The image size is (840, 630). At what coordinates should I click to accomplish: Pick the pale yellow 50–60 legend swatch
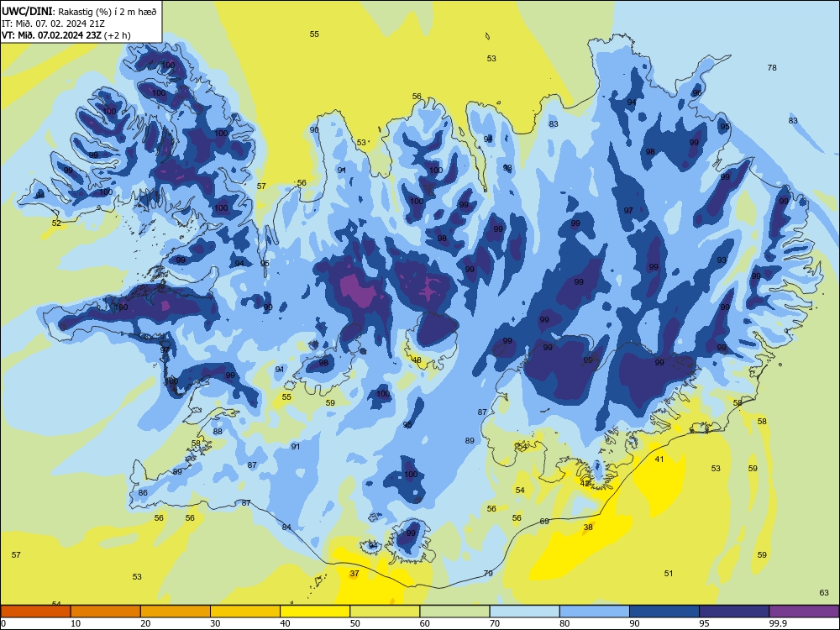coord(385,612)
